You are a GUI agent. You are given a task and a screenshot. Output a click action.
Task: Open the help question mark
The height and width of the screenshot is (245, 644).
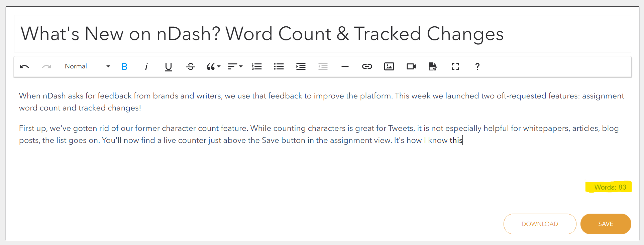pyautogui.click(x=477, y=66)
